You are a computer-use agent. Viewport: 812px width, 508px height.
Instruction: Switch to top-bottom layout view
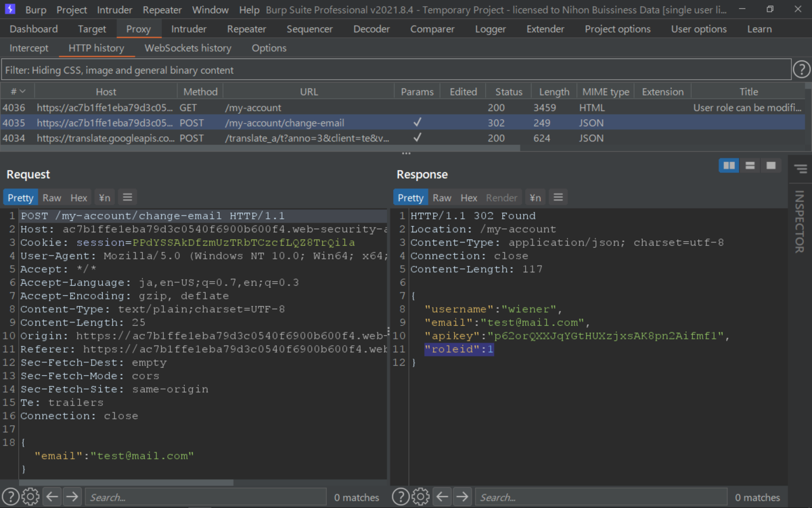(750, 165)
